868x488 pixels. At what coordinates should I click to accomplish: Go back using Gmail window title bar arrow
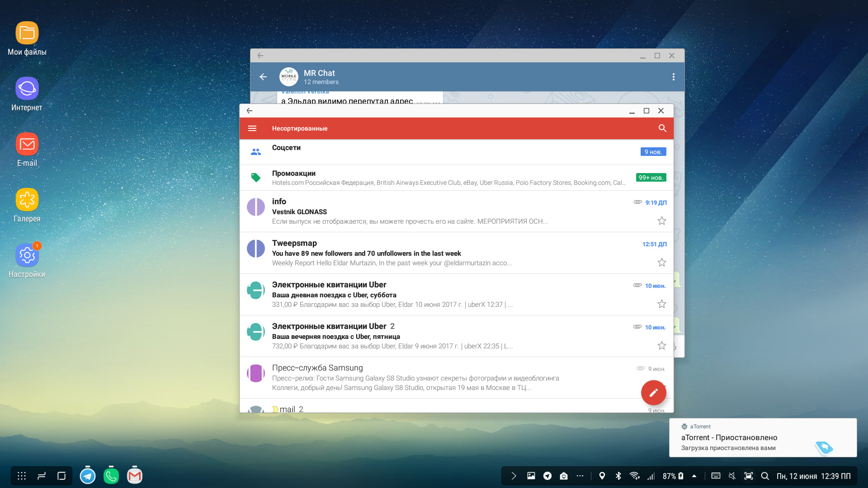pos(250,111)
